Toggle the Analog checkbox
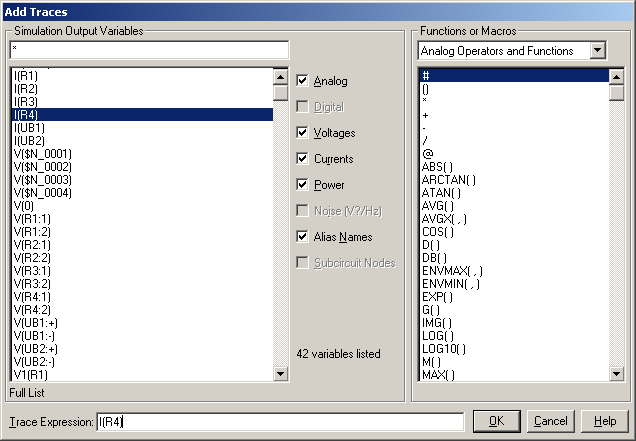Viewport: 636px width, 441px height. (x=302, y=80)
